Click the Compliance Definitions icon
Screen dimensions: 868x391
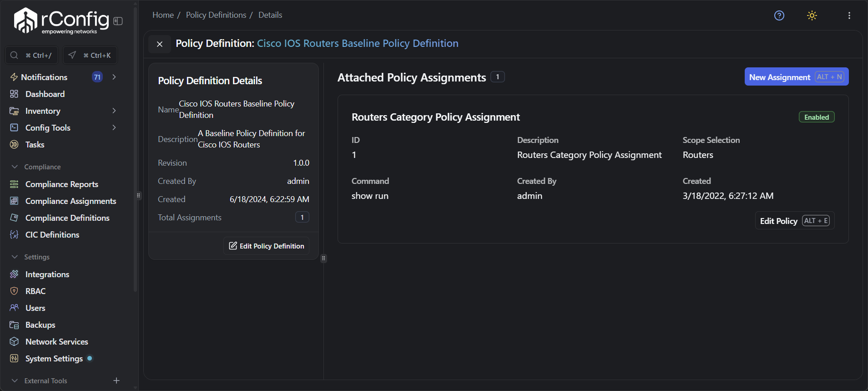coord(14,218)
